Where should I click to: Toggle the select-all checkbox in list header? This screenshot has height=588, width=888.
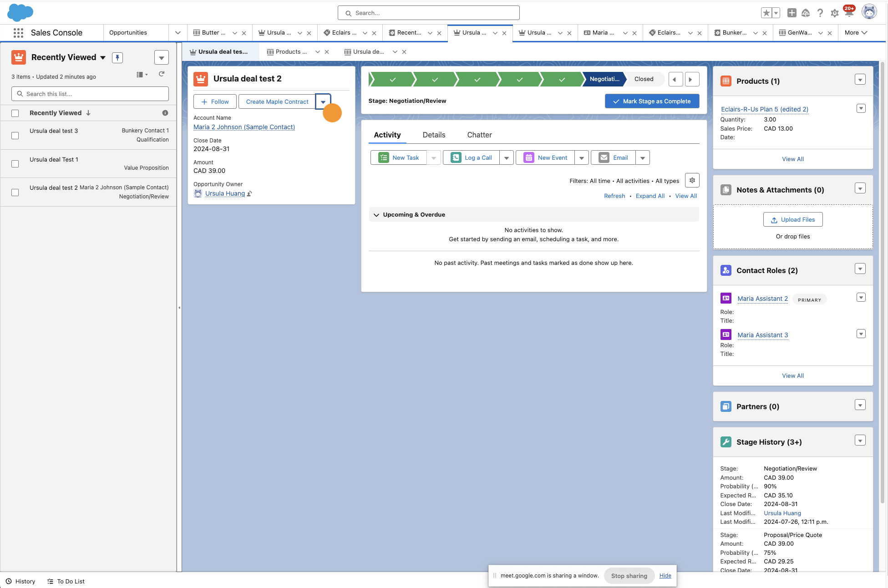[15, 113]
